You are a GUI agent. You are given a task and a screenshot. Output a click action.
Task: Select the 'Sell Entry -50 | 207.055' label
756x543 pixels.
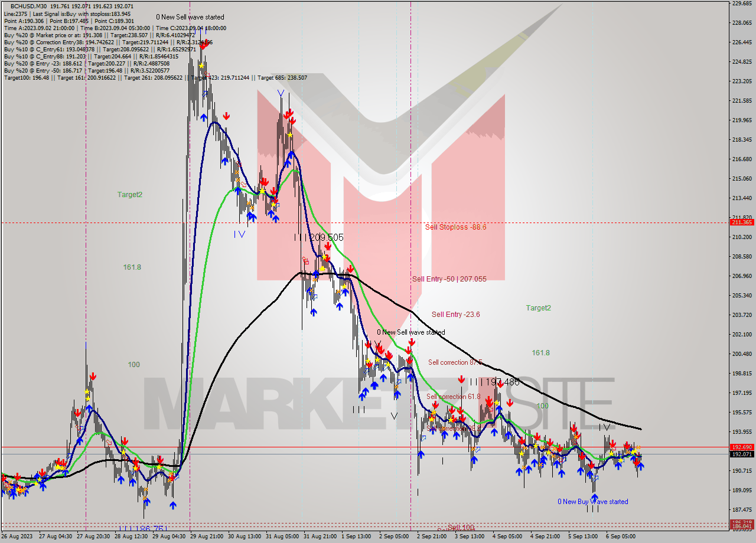(449, 279)
